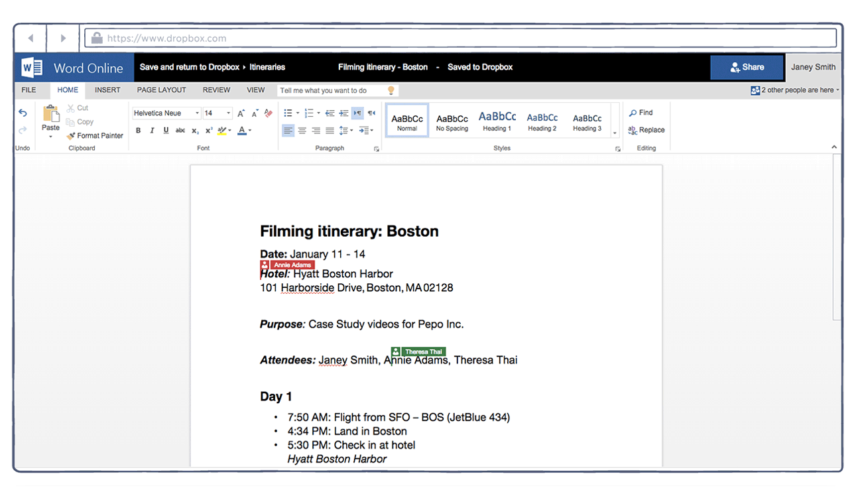Switch to the INSERT ribbon tab

(x=107, y=90)
